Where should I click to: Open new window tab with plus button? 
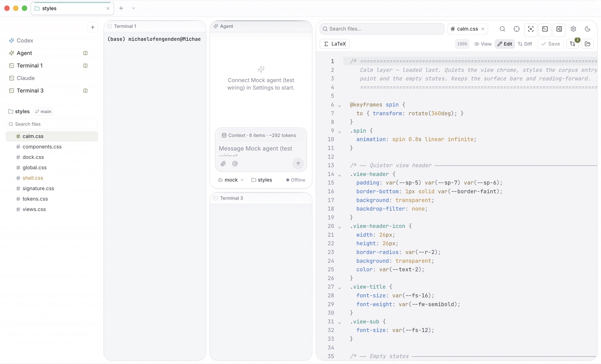[x=121, y=8]
